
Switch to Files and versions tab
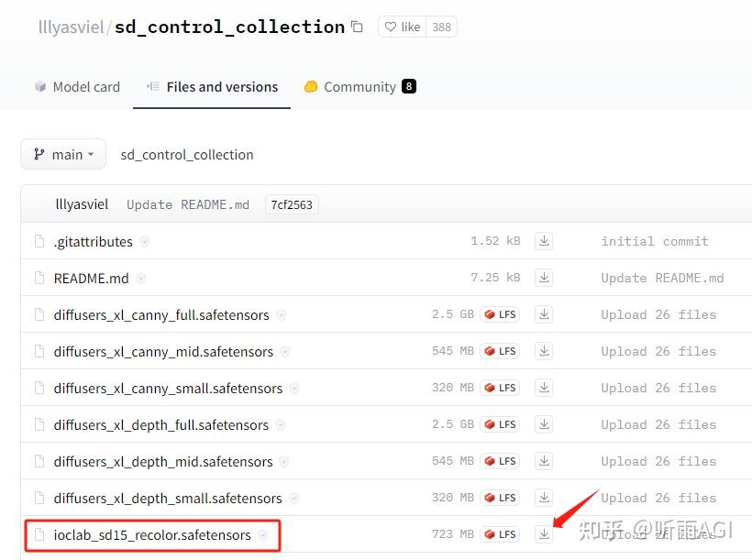[212, 87]
